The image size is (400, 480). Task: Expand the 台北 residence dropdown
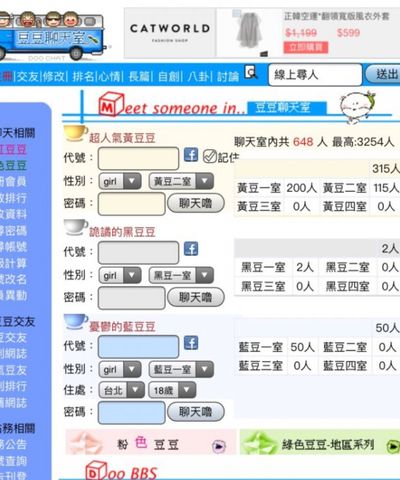pos(122,390)
